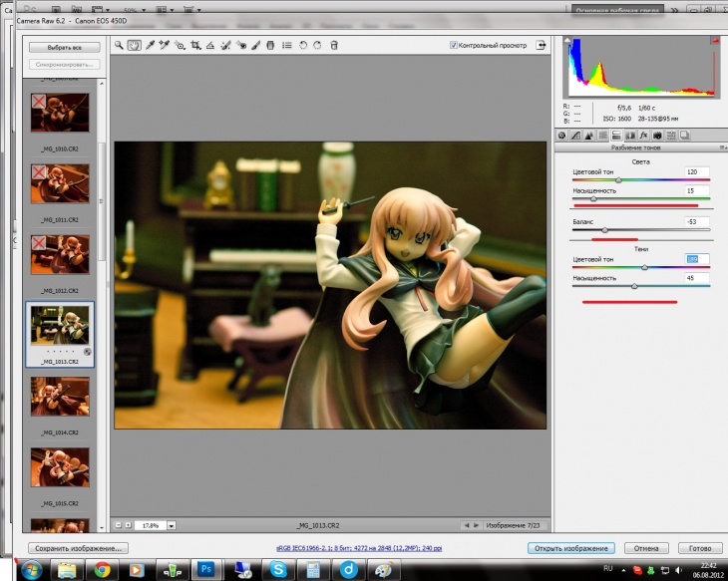Select the Straighten tool
Image resolution: width=728 pixels, height=581 pixels.
(x=210, y=45)
